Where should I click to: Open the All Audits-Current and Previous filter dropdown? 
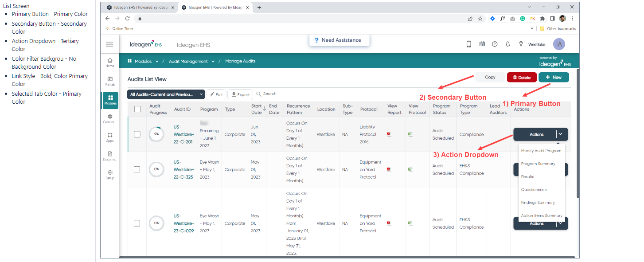tap(166, 94)
